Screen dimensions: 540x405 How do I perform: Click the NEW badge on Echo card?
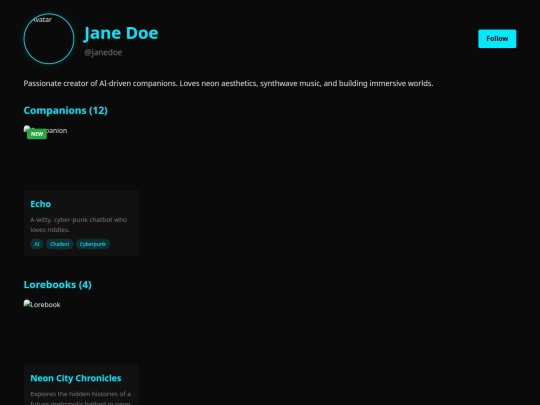pyautogui.click(x=37, y=134)
